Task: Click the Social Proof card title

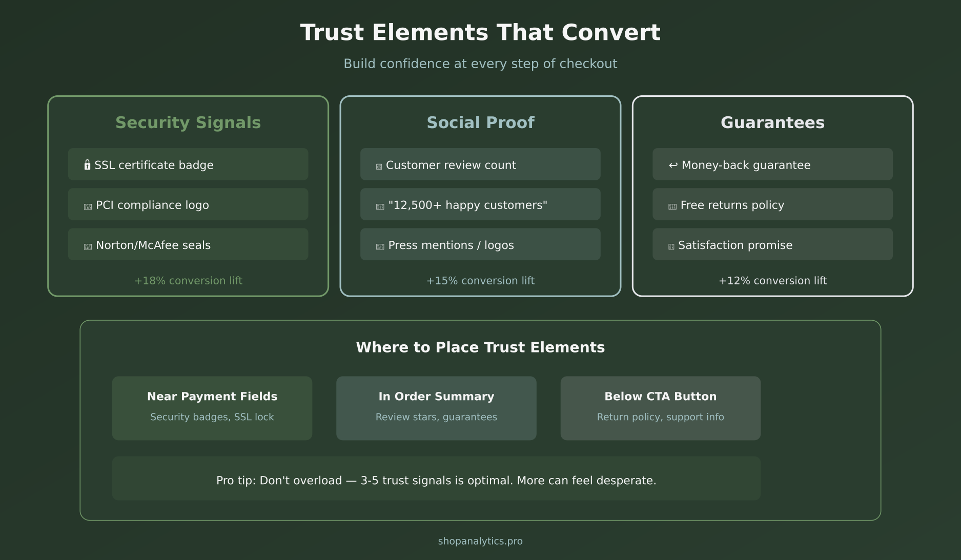Action: click(480, 122)
